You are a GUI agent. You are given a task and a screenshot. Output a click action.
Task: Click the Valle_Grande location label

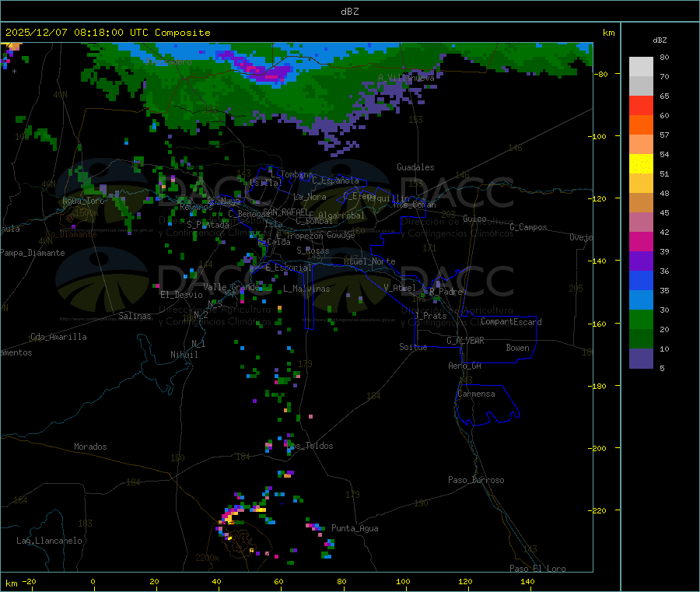coord(231,287)
